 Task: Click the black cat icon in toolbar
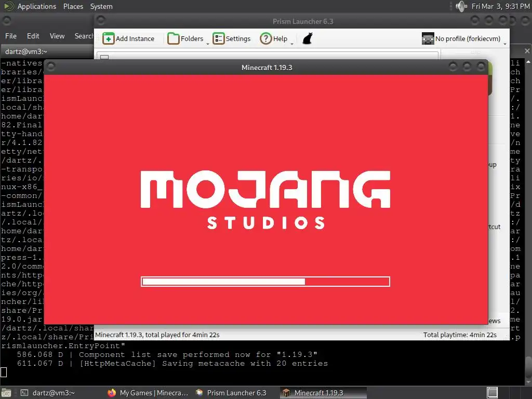click(308, 38)
